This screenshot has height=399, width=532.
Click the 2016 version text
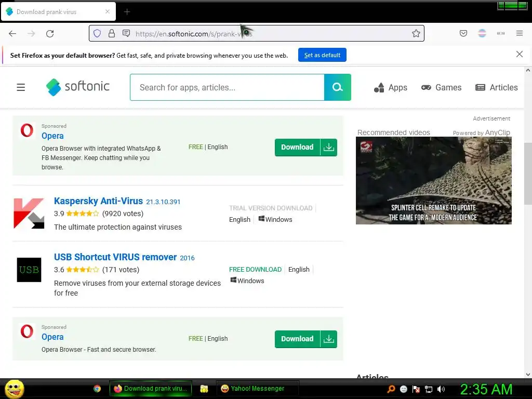[x=187, y=258]
